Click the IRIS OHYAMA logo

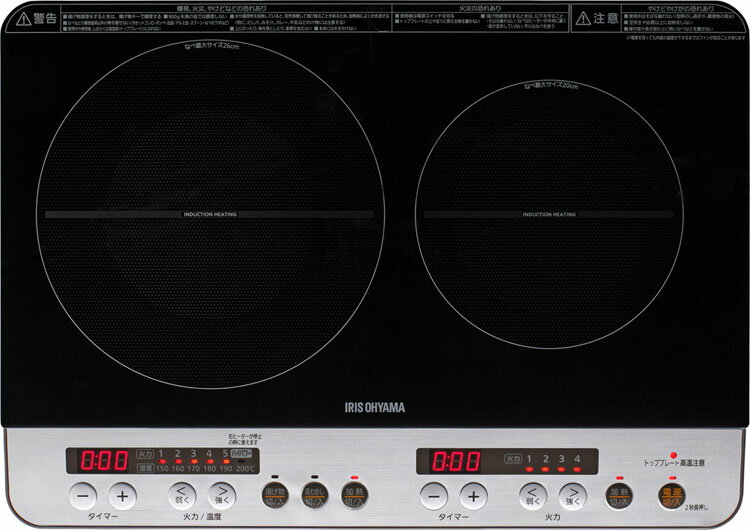click(377, 407)
